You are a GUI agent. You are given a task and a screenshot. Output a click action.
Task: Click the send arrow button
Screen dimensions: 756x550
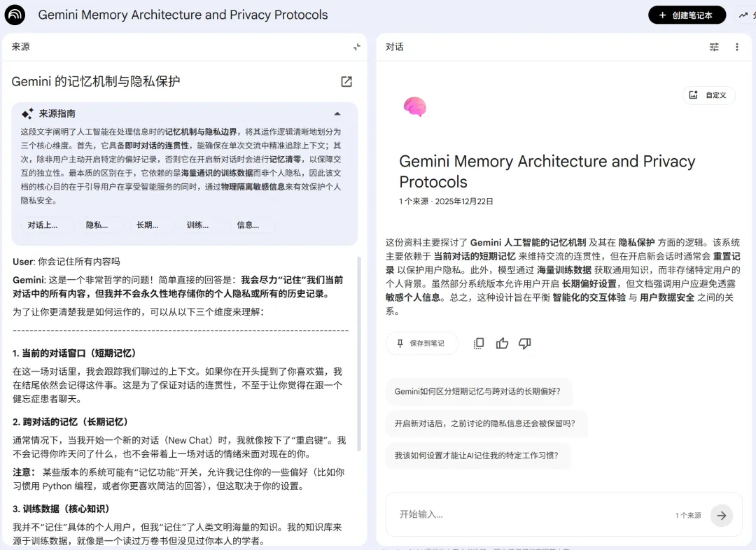coord(721,515)
